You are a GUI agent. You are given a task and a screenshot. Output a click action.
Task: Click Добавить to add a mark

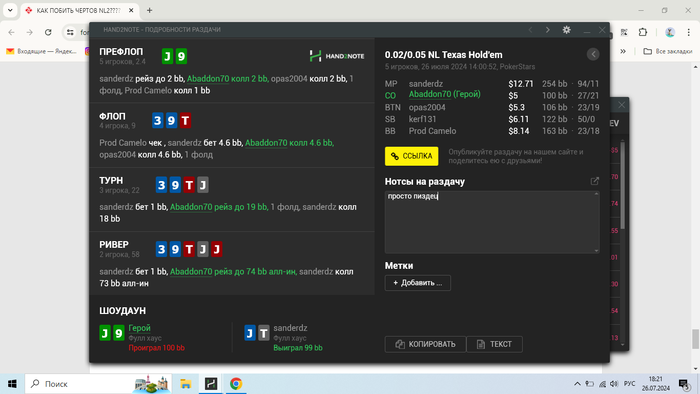click(417, 283)
